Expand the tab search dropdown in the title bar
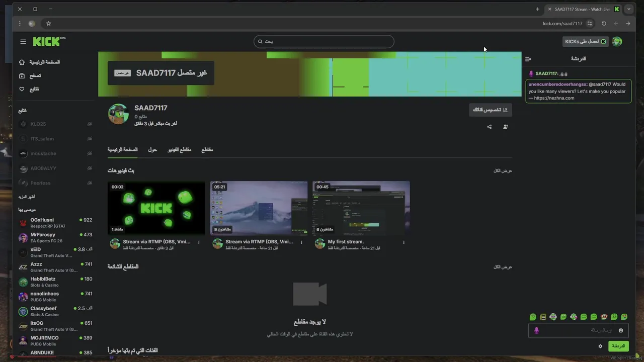 point(628,9)
